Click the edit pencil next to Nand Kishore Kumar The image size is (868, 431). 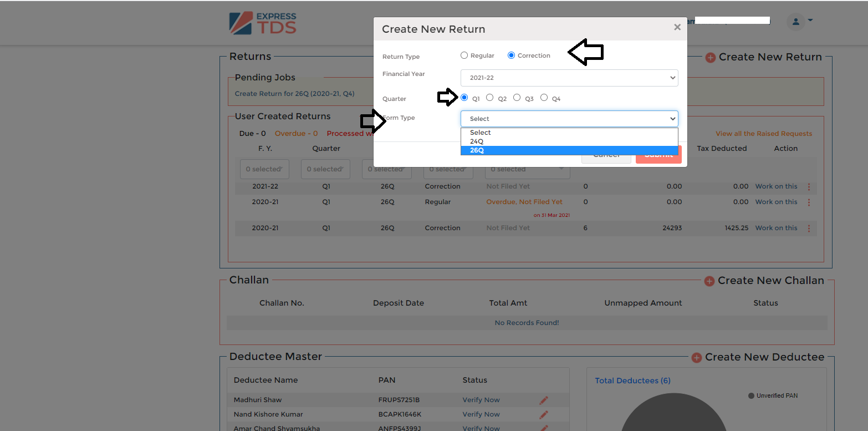pos(543,414)
